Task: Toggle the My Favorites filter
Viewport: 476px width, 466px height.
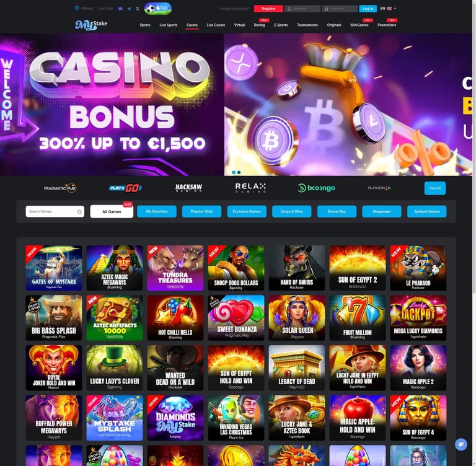Action: point(157,211)
